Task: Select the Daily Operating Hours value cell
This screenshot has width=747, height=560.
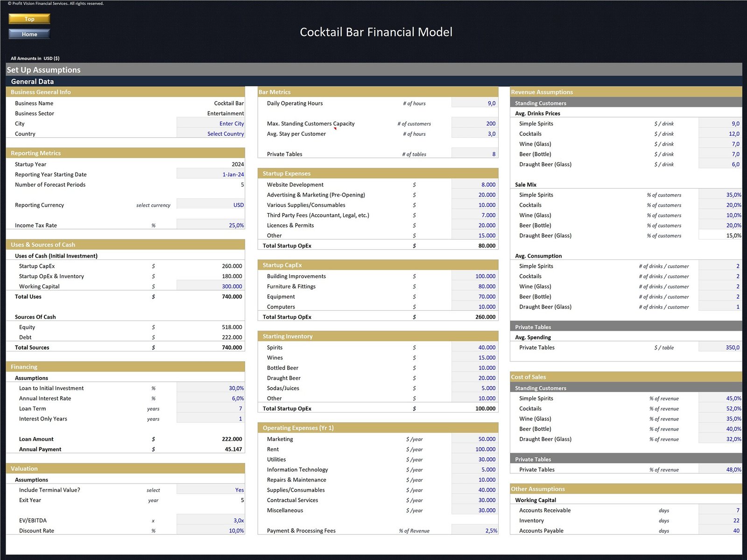Action: [474, 104]
